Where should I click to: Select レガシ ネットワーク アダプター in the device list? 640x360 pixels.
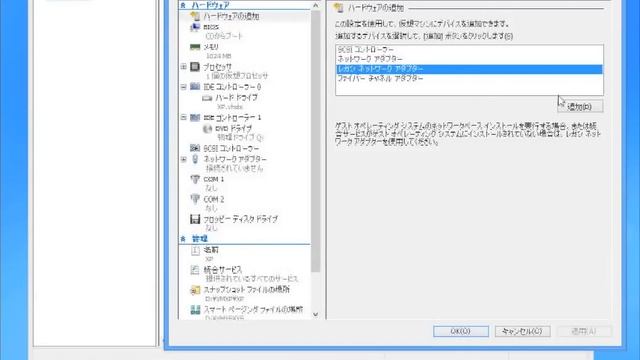pyautogui.click(x=469, y=69)
